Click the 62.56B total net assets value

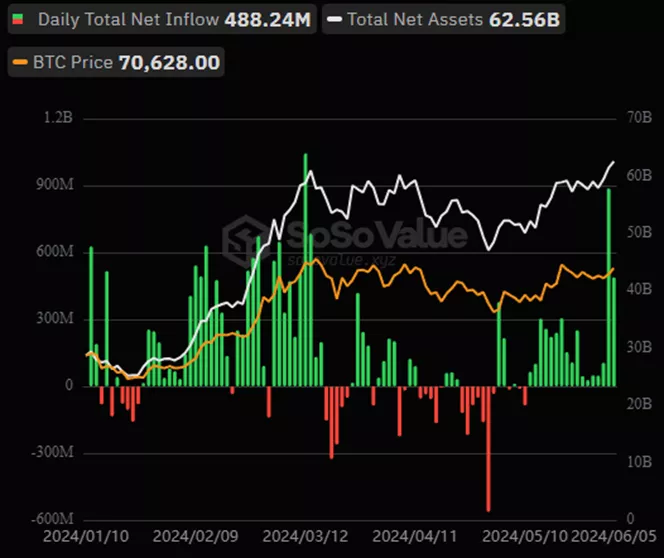523,19
